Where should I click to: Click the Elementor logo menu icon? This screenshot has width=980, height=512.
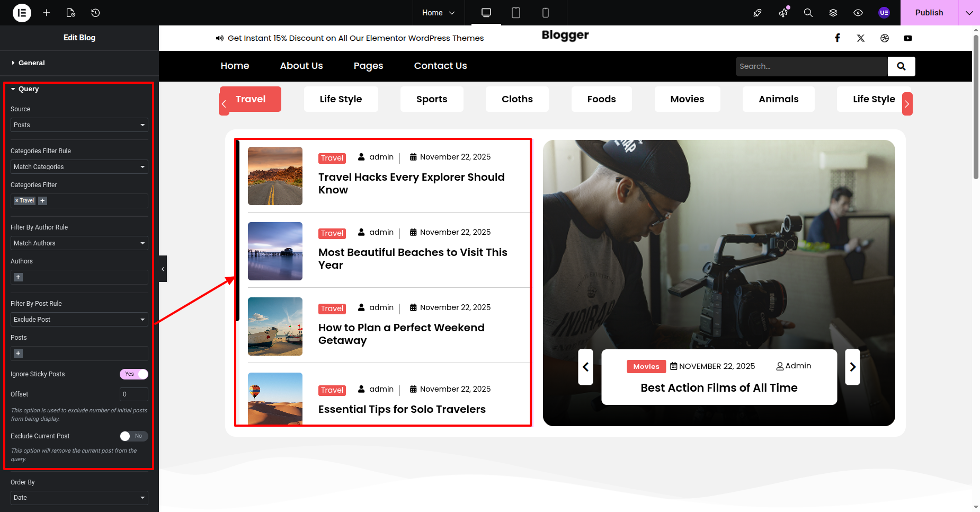[x=22, y=13]
